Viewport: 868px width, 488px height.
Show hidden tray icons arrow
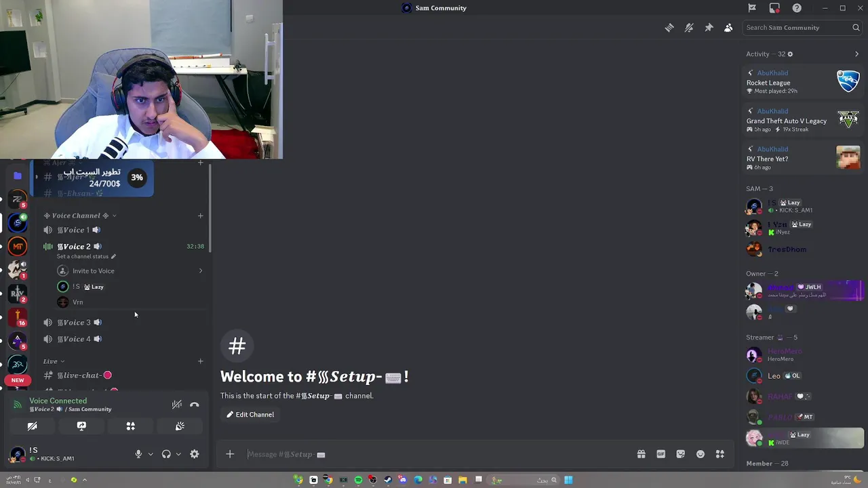pyautogui.click(x=85, y=480)
